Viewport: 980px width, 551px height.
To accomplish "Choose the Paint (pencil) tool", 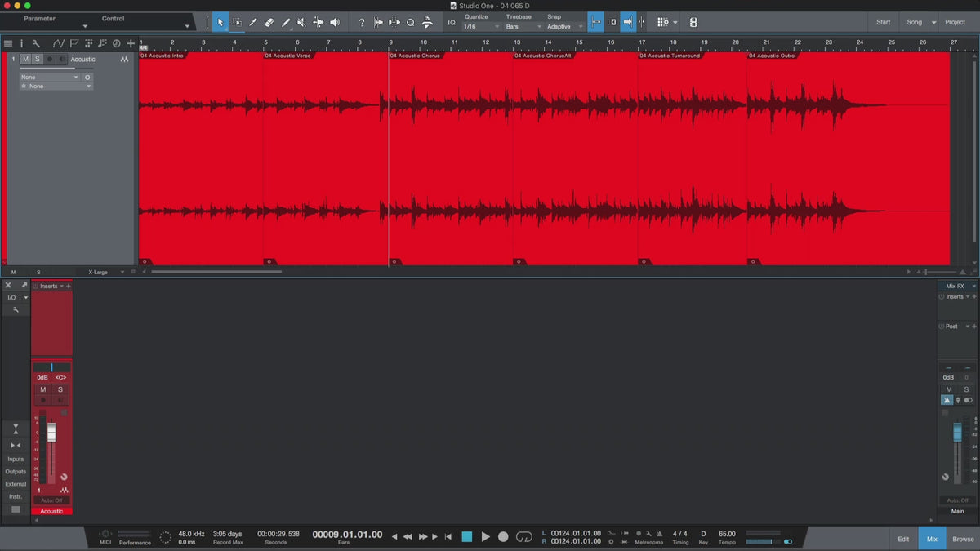I will (285, 23).
